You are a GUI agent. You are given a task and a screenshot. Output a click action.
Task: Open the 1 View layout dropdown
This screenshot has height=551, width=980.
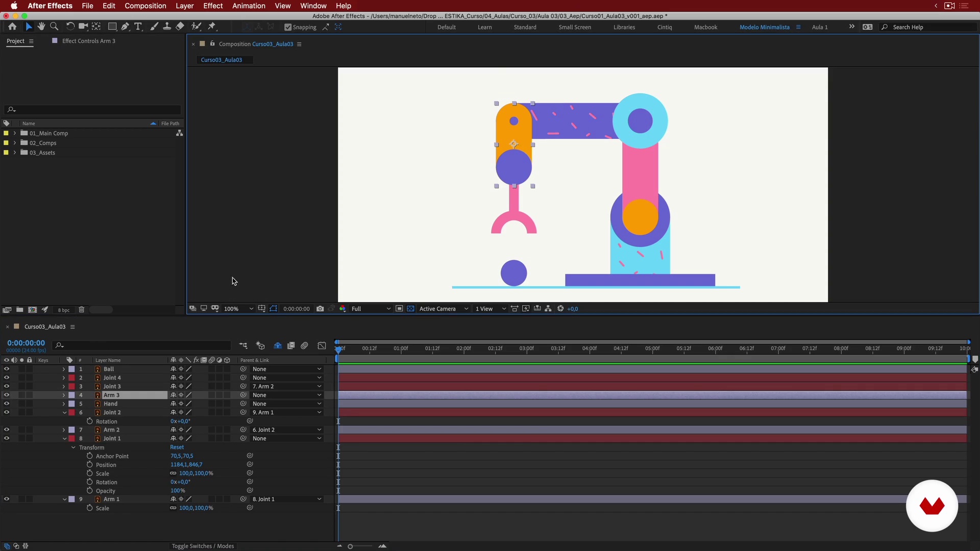[491, 309]
